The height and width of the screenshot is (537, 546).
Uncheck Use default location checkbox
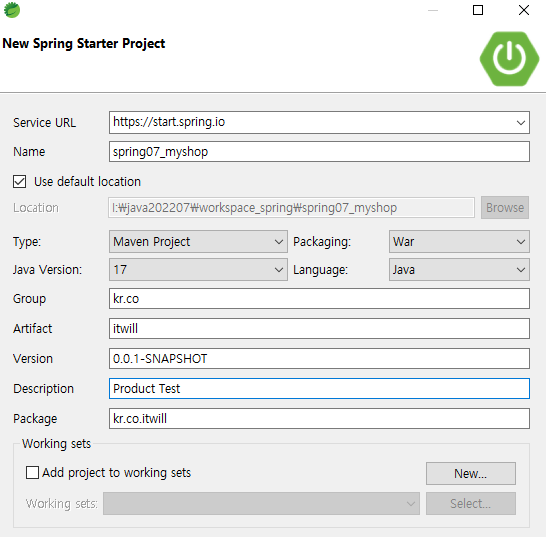(x=20, y=181)
